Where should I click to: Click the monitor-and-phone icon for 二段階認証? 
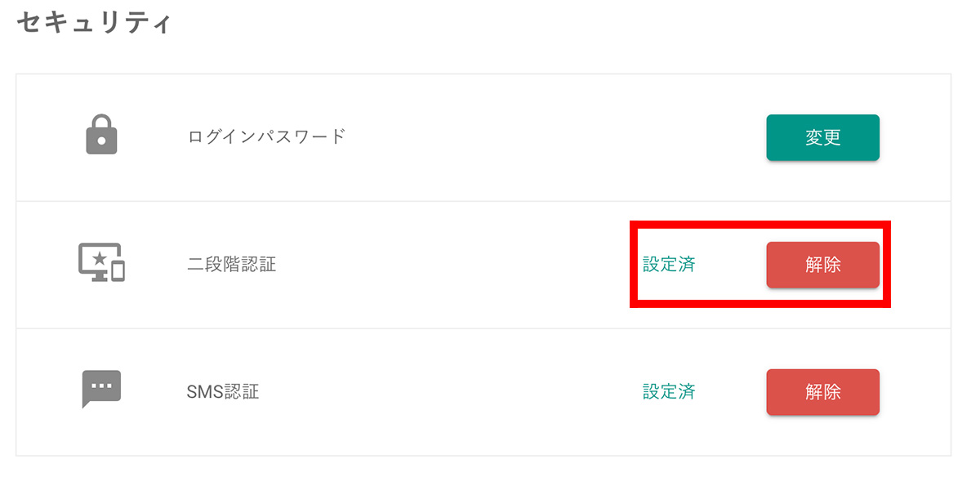coord(101,262)
